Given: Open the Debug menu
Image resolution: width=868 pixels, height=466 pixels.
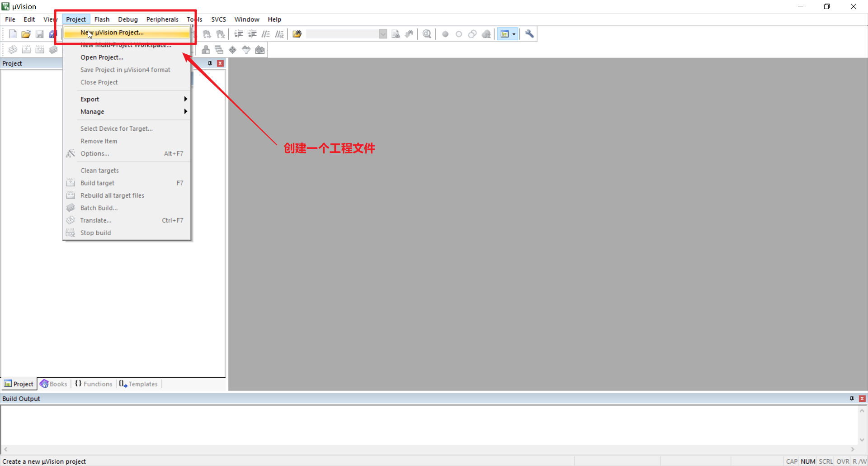Looking at the screenshot, I should (x=128, y=19).
